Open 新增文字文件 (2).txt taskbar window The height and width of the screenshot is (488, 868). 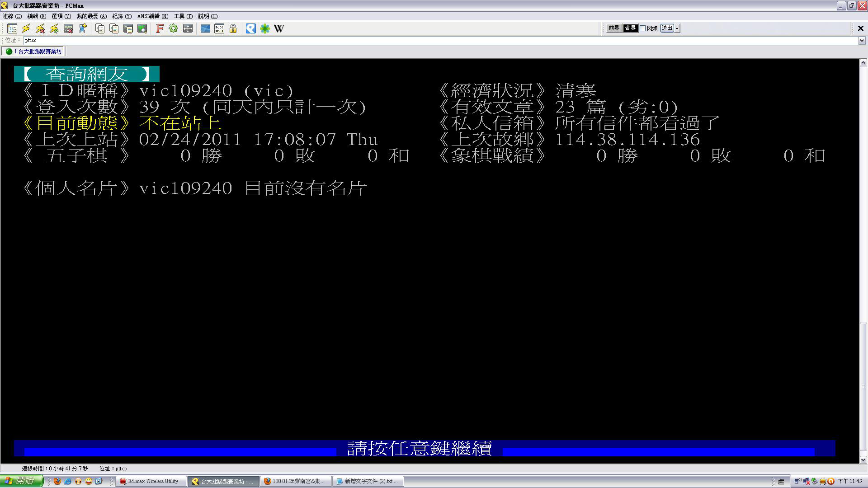[368, 481]
